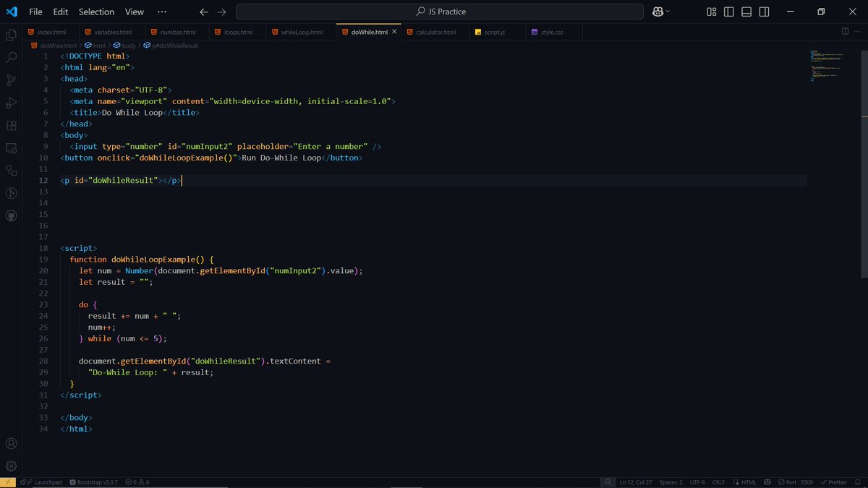Toggle the Primary Side Bar visibility
This screenshot has width=868, height=488.
click(x=728, y=12)
